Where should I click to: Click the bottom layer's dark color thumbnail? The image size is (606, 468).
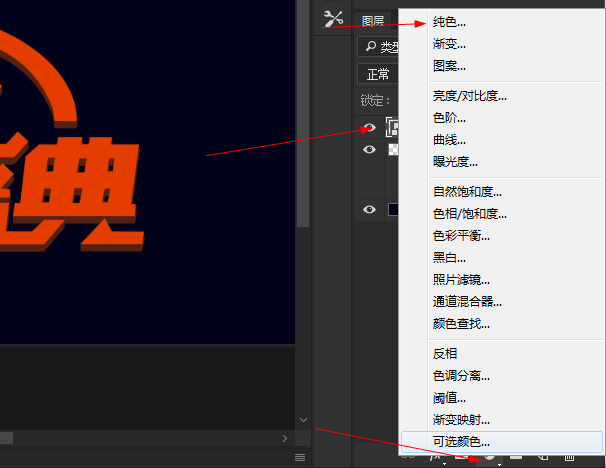click(x=392, y=209)
